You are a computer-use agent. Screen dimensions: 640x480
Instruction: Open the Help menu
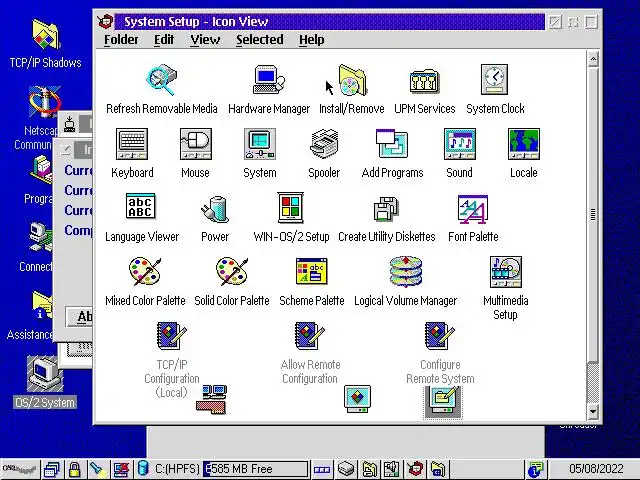[311, 40]
